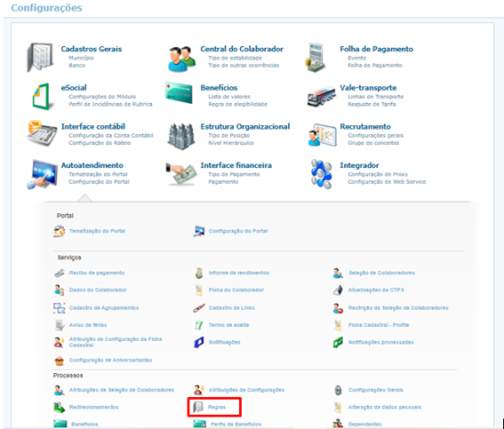Click the Interface financeira money icon

pos(181,174)
